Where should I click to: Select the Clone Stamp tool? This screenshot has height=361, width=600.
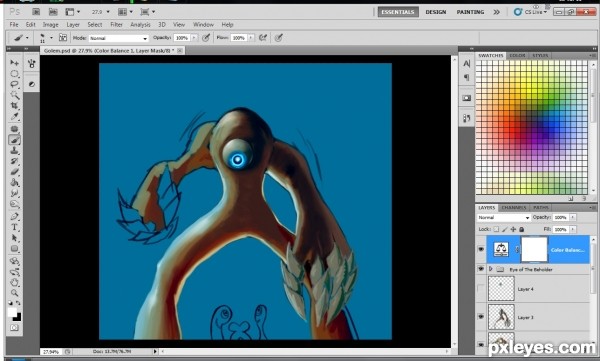pyautogui.click(x=15, y=150)
